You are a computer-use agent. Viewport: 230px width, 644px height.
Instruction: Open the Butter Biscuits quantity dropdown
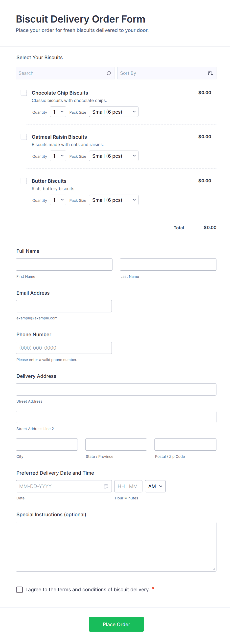tap(58, 200)
